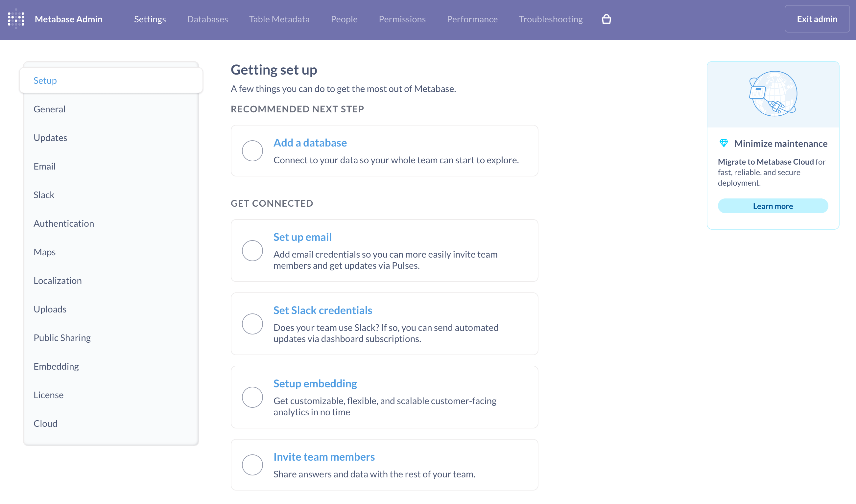This screenshot has width=856, height=504.
Task: Click the Getting set up heading
Action: point(273,70)
